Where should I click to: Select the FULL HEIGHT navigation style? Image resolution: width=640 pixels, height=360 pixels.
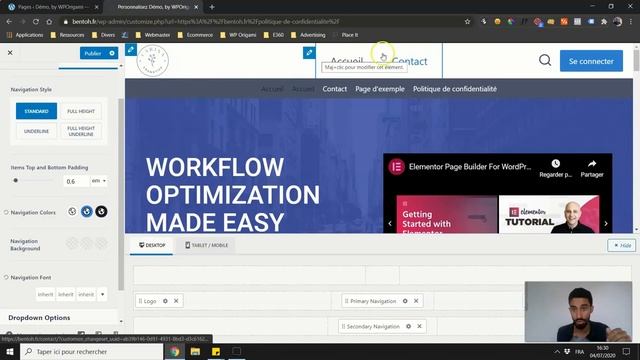[81, 111]
